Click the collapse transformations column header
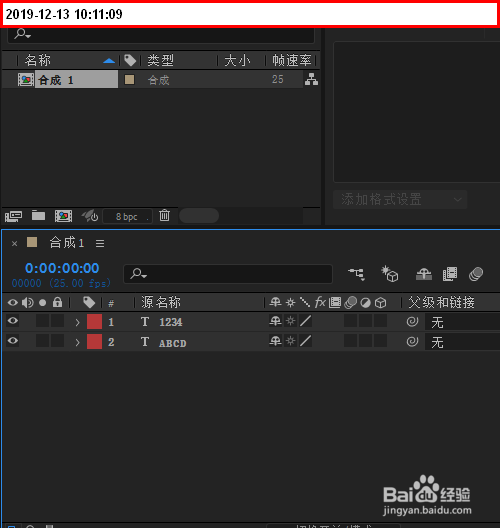The image size is (500, 528). pos(290,302)
